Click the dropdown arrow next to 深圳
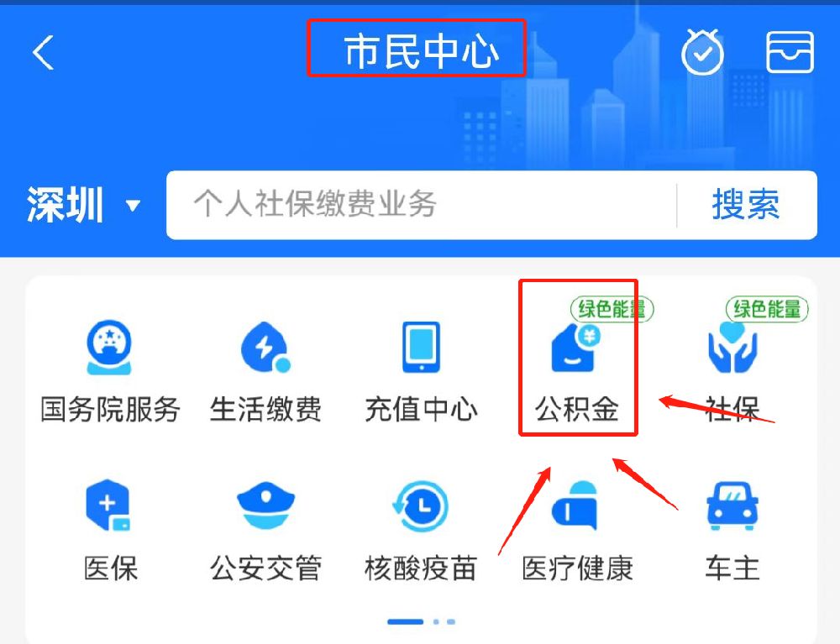Image resolution: width=840 pixels, height=644 pixels. pyautogui.click(x=133, y=205)
